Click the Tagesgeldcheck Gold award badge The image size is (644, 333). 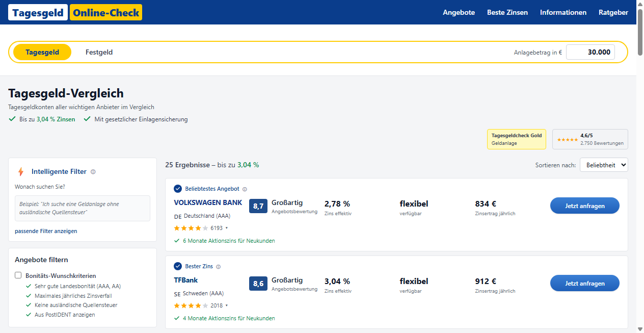pyautogui.click(x=517, y=139)
